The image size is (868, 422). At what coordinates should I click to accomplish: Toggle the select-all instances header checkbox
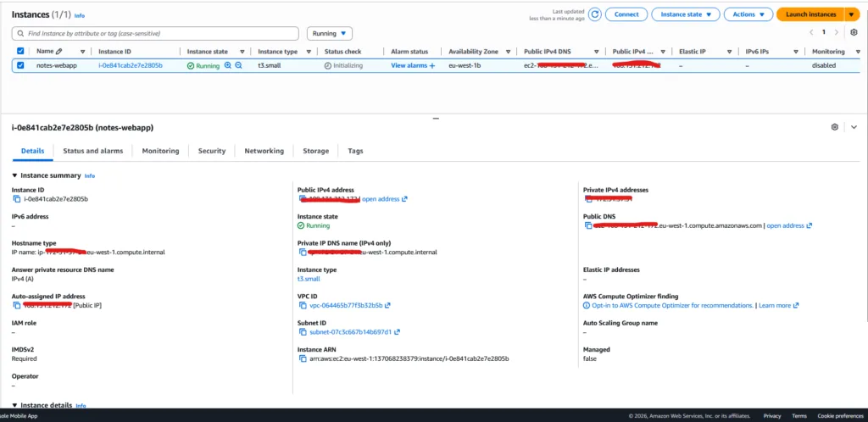click(x=20, y=51)
